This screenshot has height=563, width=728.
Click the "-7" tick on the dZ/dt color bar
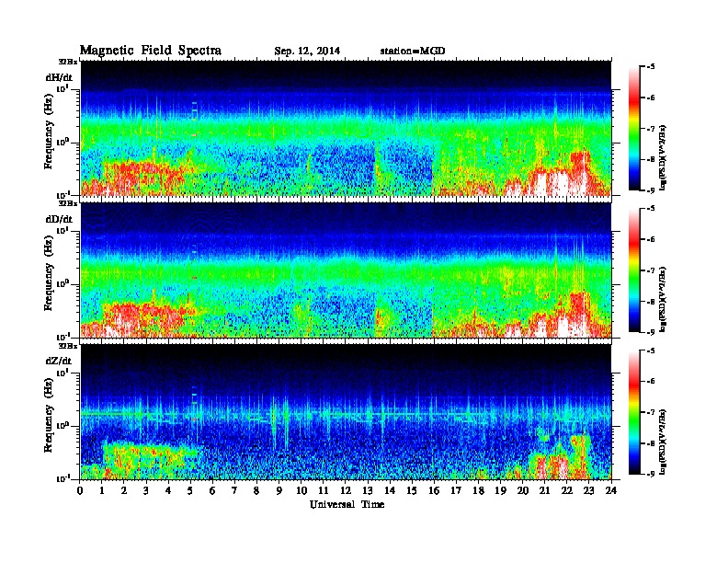pyautogui.click(x=651, y=412)
